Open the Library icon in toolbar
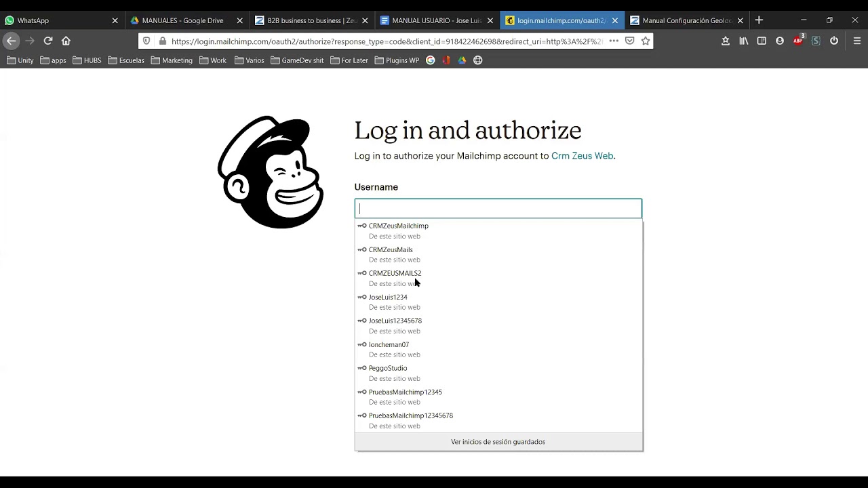Image resolution: width=868 pixels, height=488 pixels. tap(744, 41)
